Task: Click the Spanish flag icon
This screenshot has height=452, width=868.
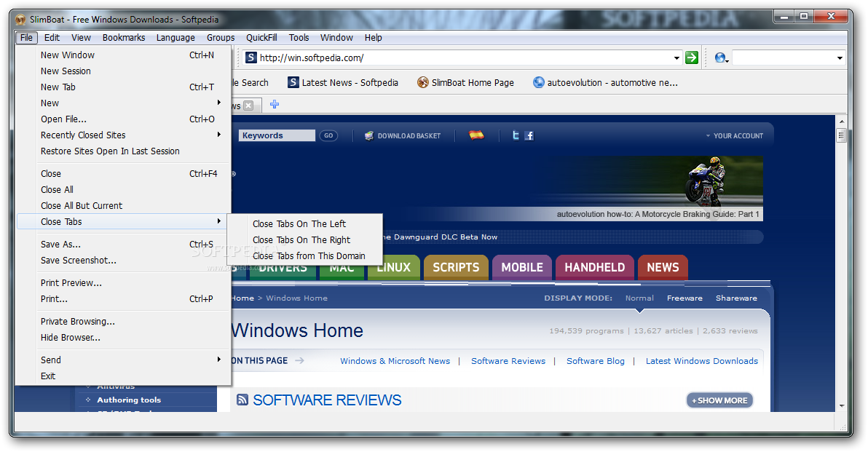Action: click(x=476, y=135)
